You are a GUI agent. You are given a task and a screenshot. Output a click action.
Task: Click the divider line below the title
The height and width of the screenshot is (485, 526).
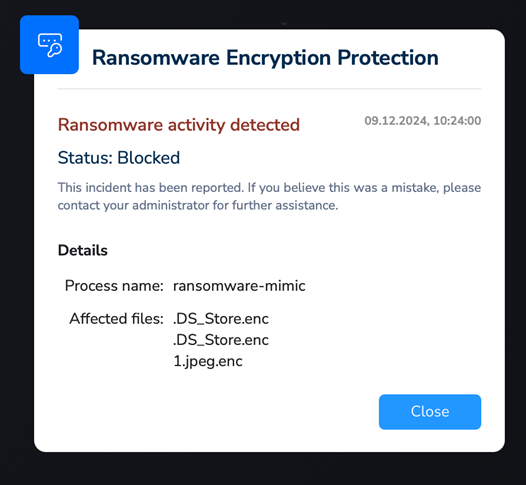click(x=269, y=89)
